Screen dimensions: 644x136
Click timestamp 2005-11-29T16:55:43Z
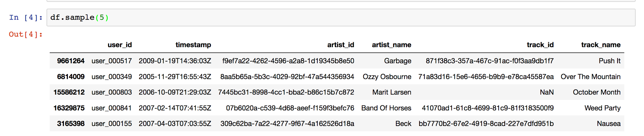click(x=175, y=77)
